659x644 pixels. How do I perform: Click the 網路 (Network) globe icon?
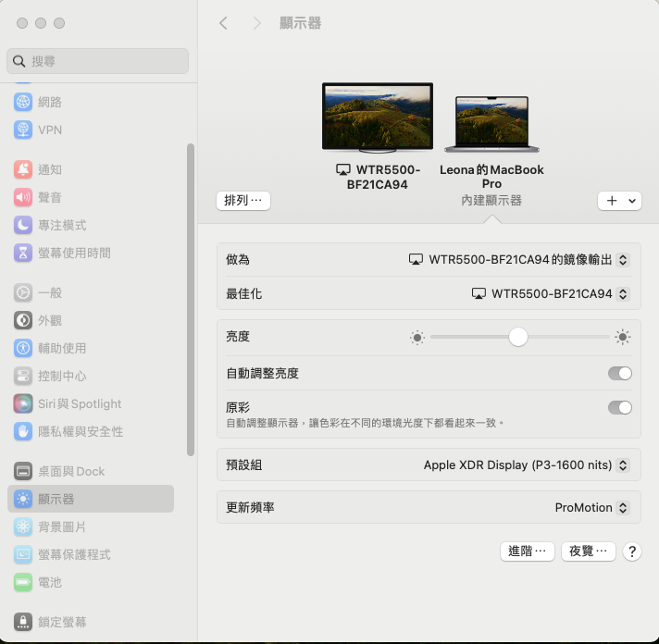(x=23, y=102)
